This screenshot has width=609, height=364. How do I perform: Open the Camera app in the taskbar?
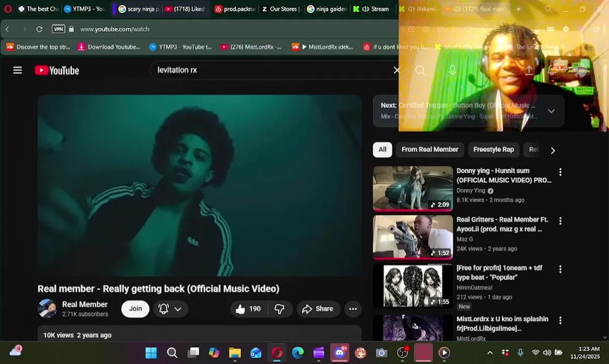(x=381, y=352)
